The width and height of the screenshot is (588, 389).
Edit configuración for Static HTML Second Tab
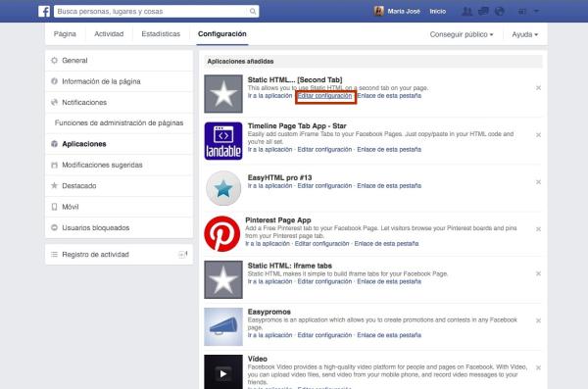(324, 96)
